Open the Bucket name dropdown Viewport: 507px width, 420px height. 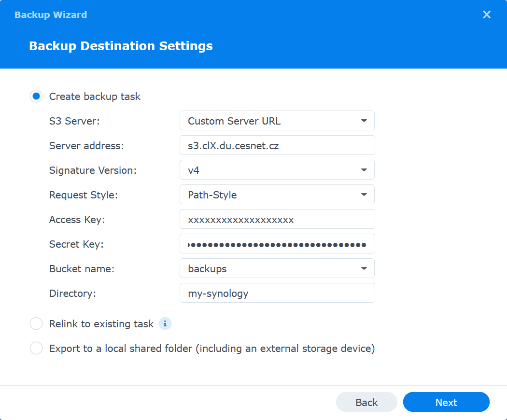tap(277, 268)
